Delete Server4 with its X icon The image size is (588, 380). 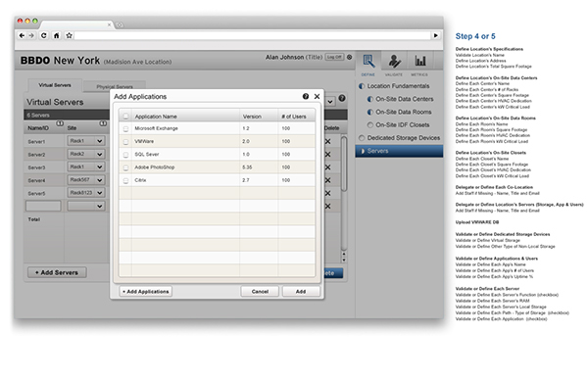[327, 180]
